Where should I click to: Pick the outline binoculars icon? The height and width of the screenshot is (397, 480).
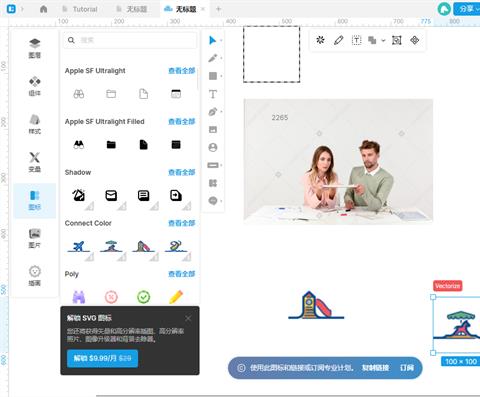point(79,94)
